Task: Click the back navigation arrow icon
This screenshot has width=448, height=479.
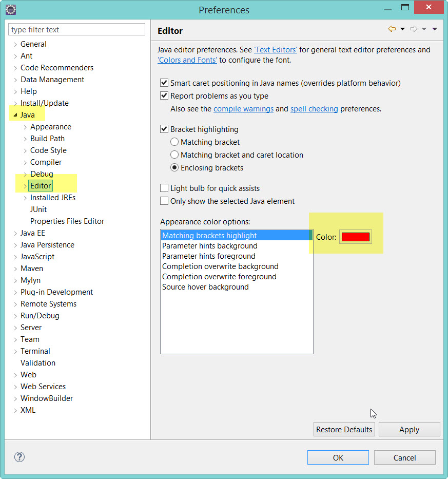Action: point(392,29)
